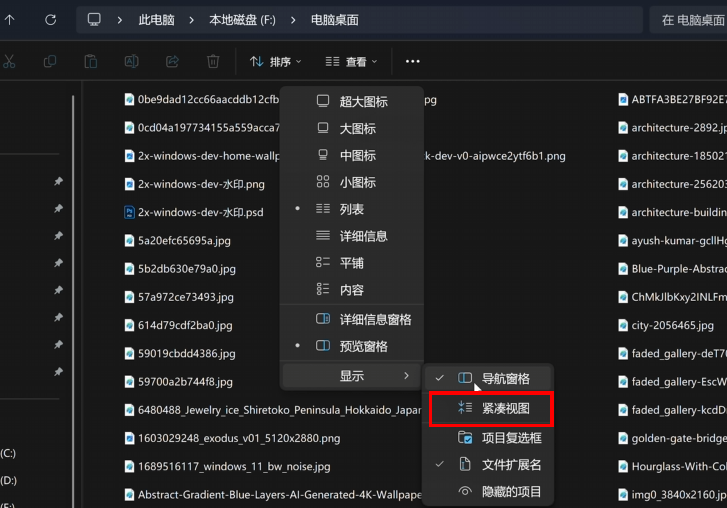Toggle 详细信息窗格 details pane
The height and width of the screenshot is (508, 727).
tap(352, 319)
